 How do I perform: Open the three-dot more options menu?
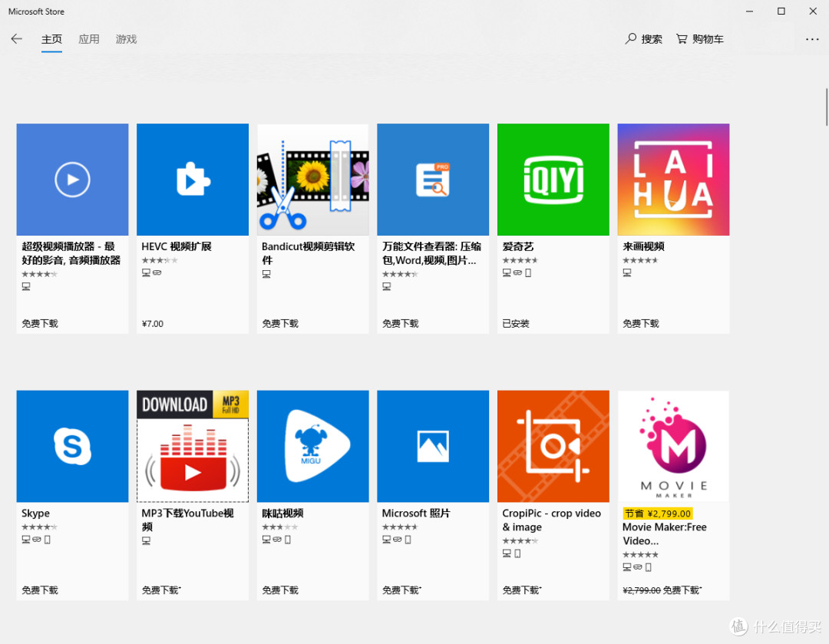pyautogui.click(x=812, y=39)
